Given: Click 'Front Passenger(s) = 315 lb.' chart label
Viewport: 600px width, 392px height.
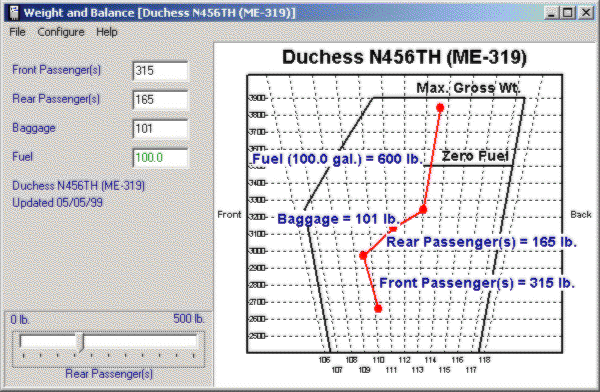Looking at the screenshot, I should click(477, 283).
